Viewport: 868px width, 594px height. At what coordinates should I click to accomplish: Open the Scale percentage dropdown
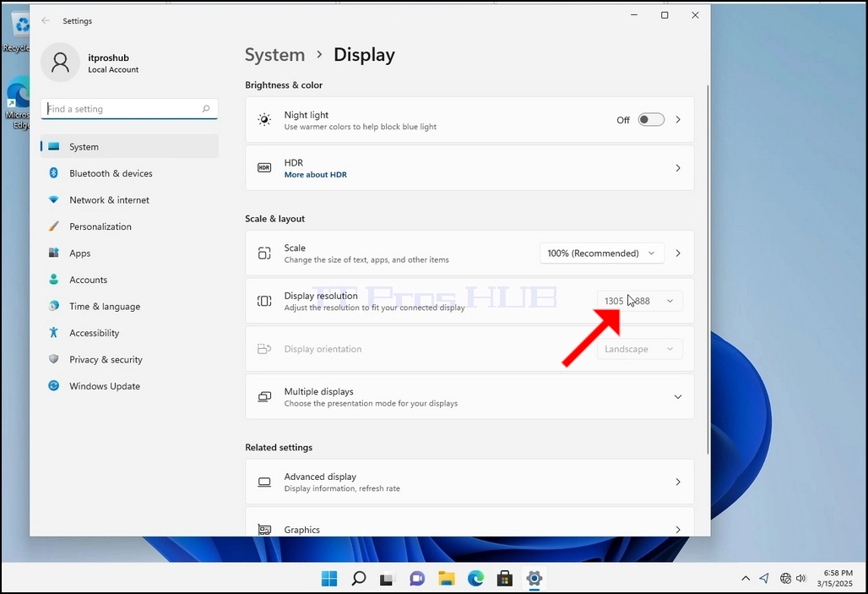click(x=602, y=253)
